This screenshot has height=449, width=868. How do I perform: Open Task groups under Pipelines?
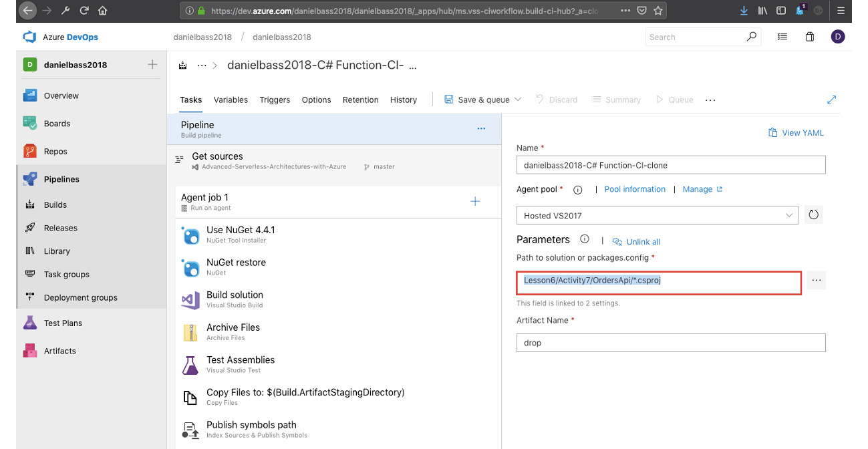pyautogui.click(x=91, y=275)
